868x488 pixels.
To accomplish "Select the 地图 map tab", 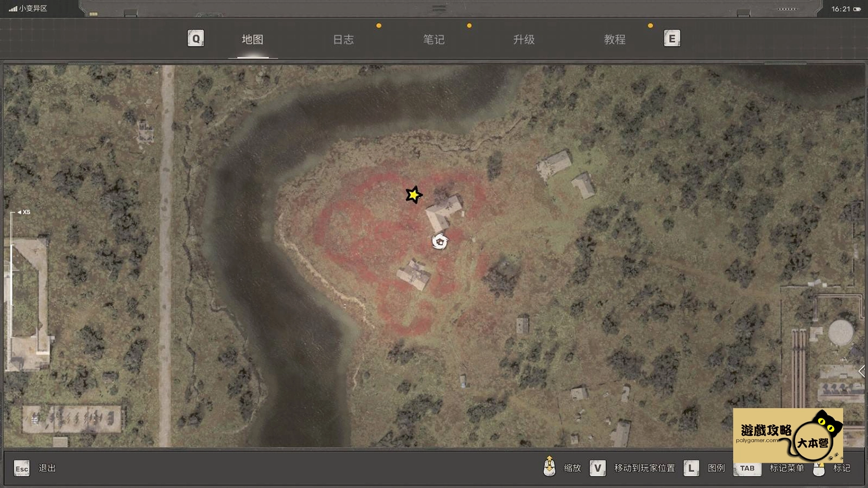I will (x=252, y=39).
